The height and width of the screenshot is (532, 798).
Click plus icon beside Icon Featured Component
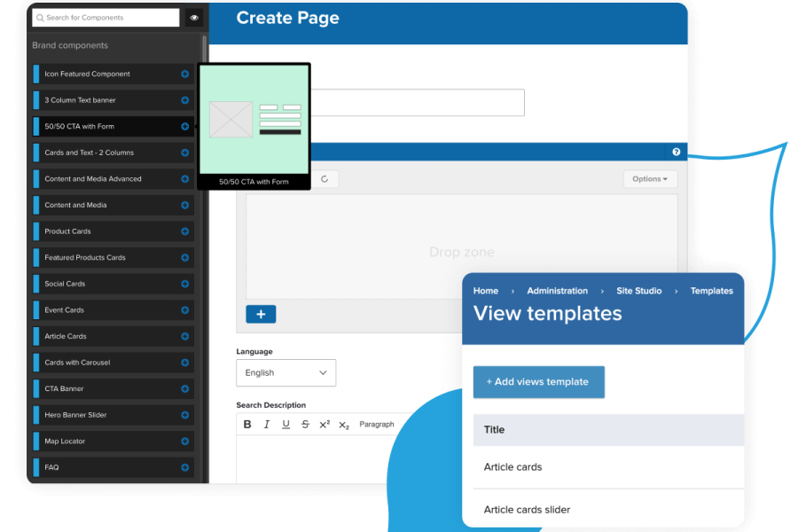(x=184, y=74)
